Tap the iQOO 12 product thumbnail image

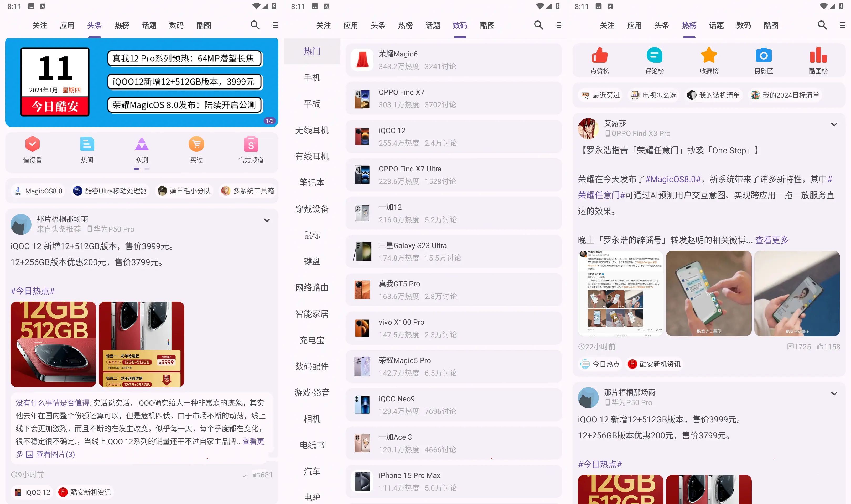click(x=361, y=136)
